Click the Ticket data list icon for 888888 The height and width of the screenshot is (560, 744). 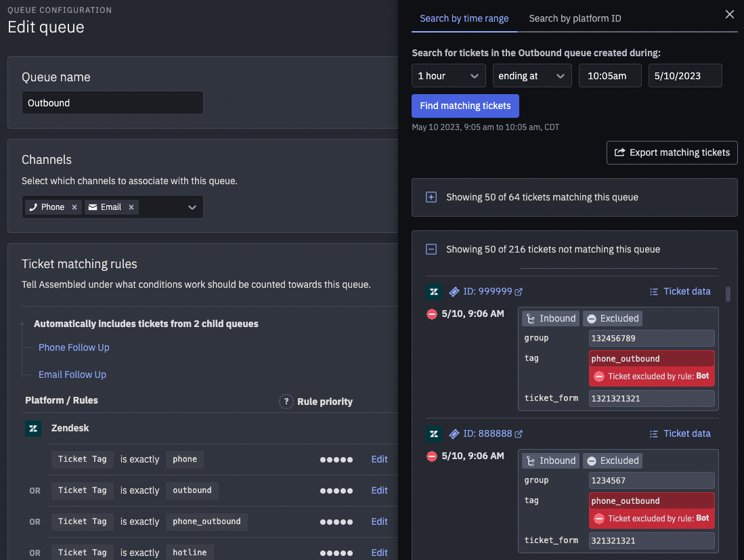tap(654, 434)
